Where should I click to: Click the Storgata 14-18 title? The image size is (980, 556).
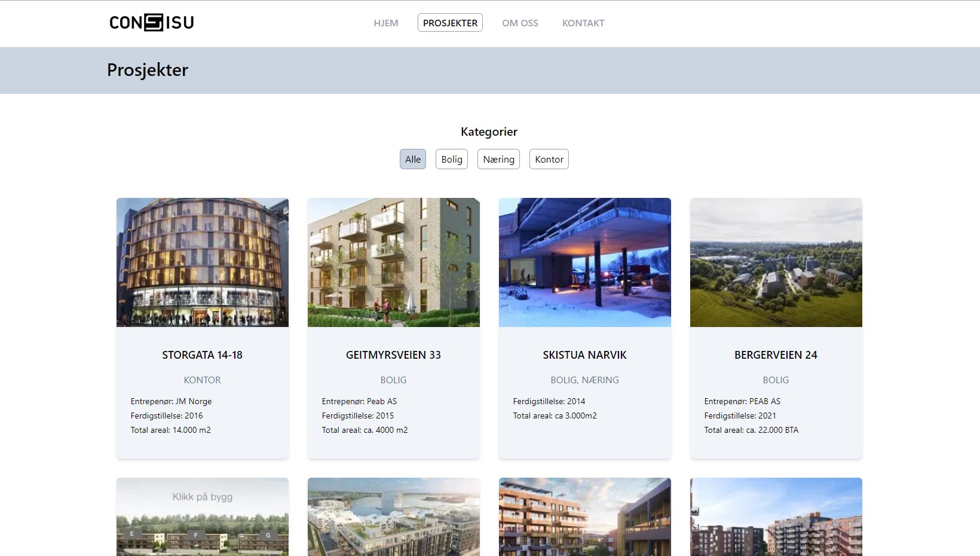click(x=203, y=355)
